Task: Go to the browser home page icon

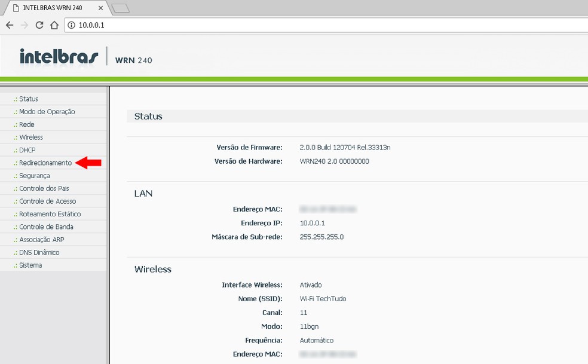Action: click(54, 25)
